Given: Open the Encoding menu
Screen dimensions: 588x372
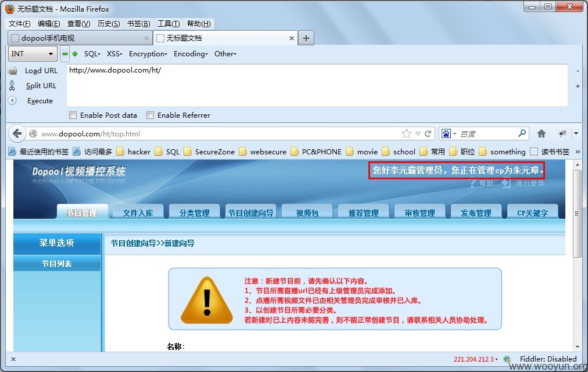Looking at the screenshot, I should point(191,54).
